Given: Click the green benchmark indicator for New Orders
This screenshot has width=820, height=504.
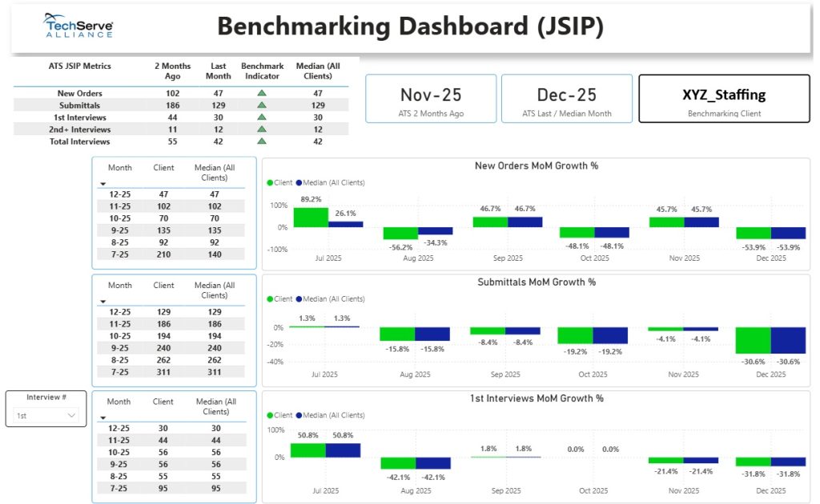Looking at the screenshot, I should [x=262, y=93].
